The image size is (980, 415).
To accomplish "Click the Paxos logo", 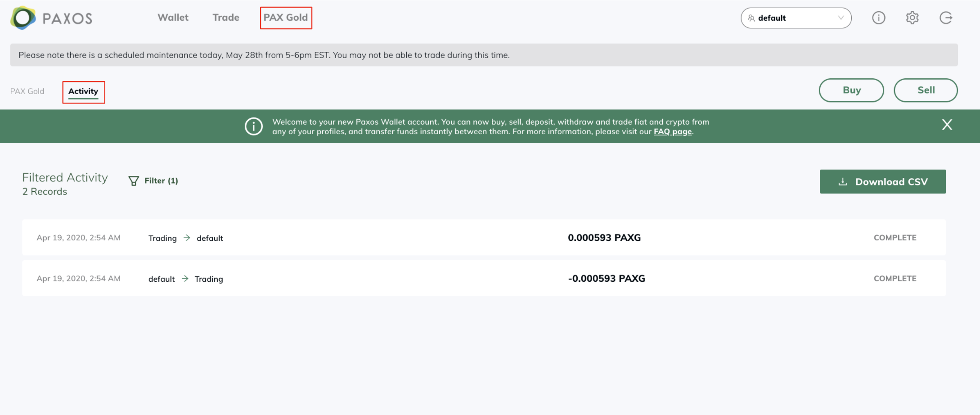I will click(51, 18).
